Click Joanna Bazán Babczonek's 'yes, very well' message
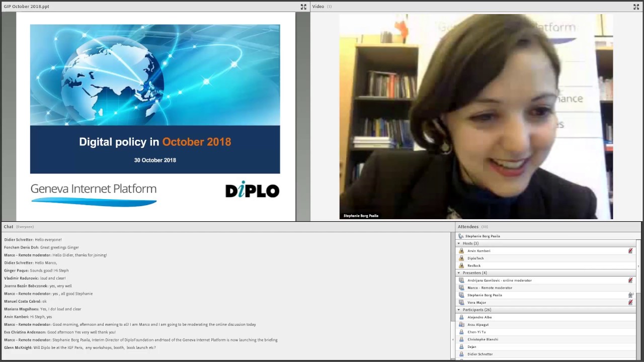Viewport: 644px width, 362px height. (x=38, y=286)
